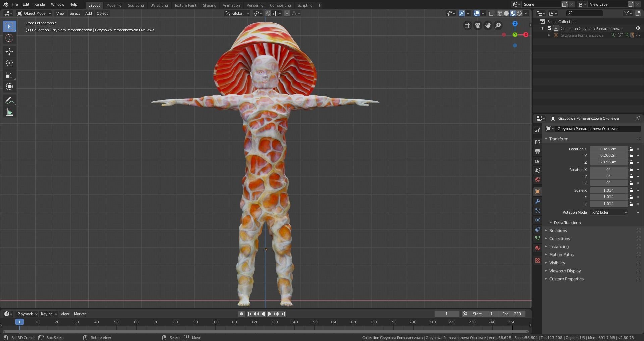Pick the Rotate tool
Image resolution: width=644 pixels, height=341 pixels.
coord(9,63)
